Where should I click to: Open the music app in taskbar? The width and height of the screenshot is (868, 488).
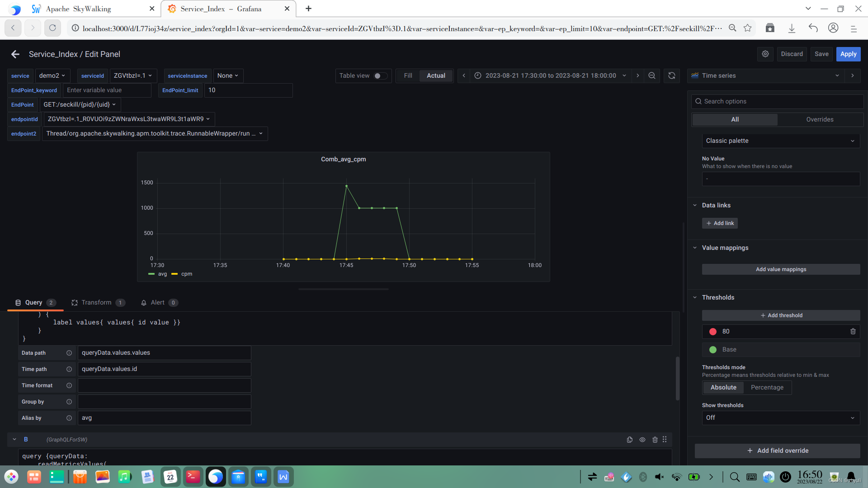click(x=125, y=477)
